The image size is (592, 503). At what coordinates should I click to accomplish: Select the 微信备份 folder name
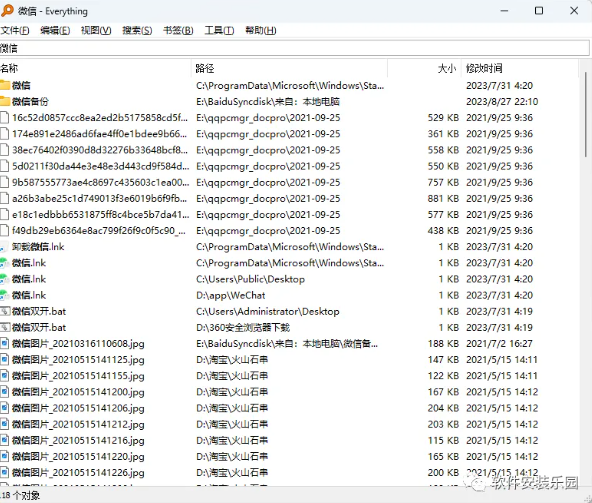point(30,102)
